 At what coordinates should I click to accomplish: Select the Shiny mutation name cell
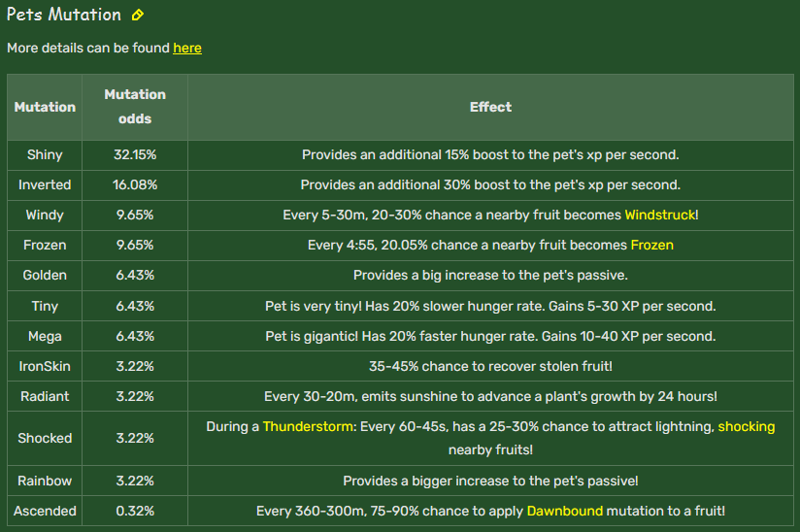click(x=45, y=155)
